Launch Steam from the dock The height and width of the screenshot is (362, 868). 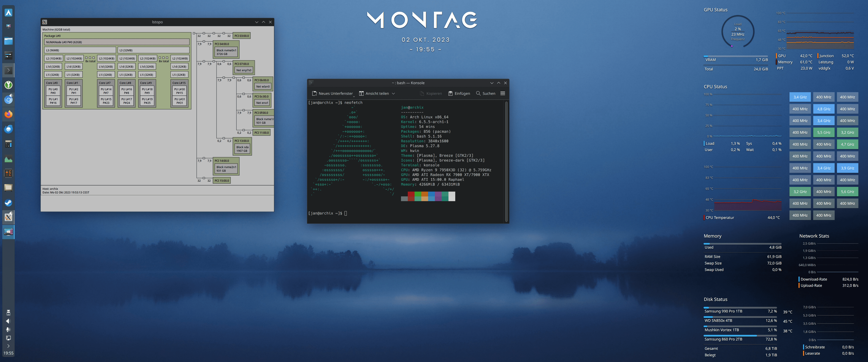pyautogui.click(x=8, y=202)
